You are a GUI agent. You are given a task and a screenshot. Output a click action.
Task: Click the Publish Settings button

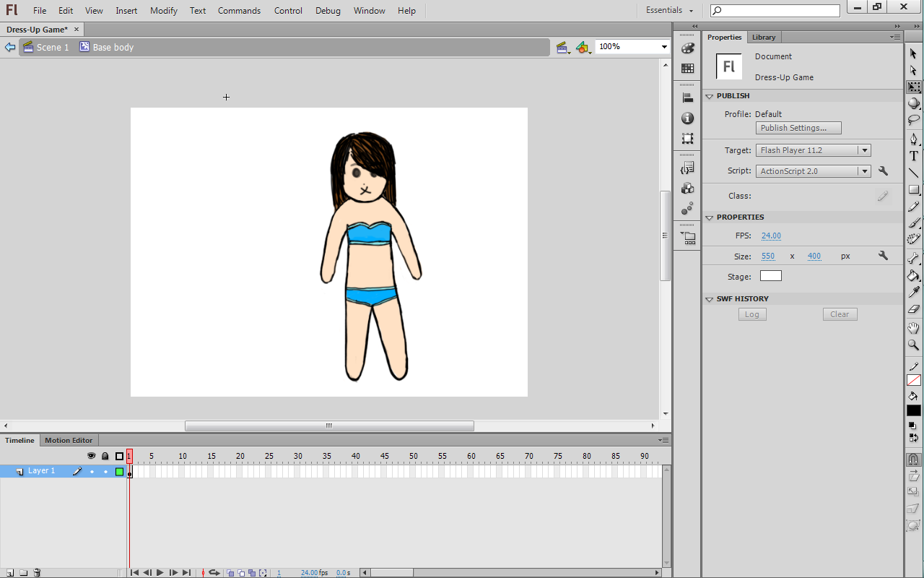coord(798,128)
